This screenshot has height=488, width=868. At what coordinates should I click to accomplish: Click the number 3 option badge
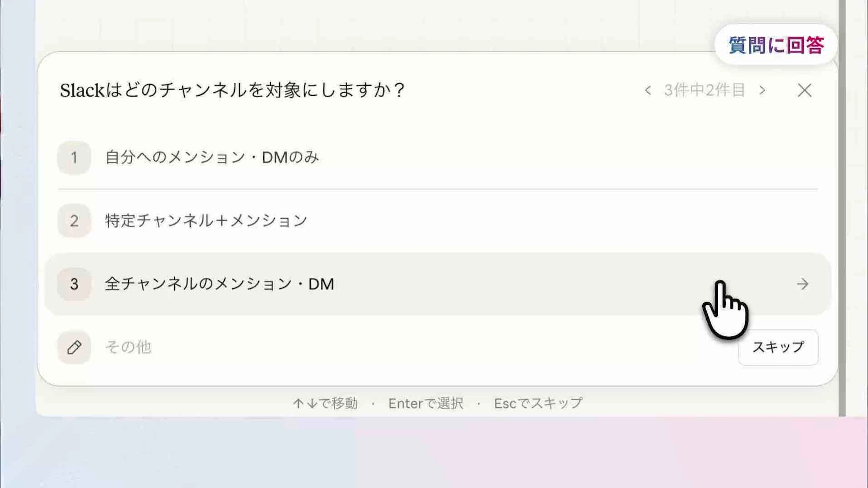click(74, 284)
